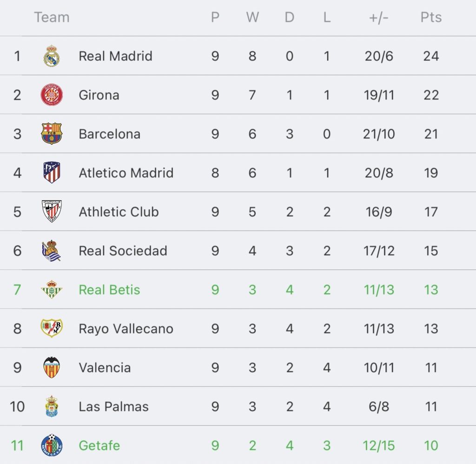Image resolution: width=476 pixels, height=464 pixels.
Task: Click the Real Sociedad badge
Action: (52, 251)
